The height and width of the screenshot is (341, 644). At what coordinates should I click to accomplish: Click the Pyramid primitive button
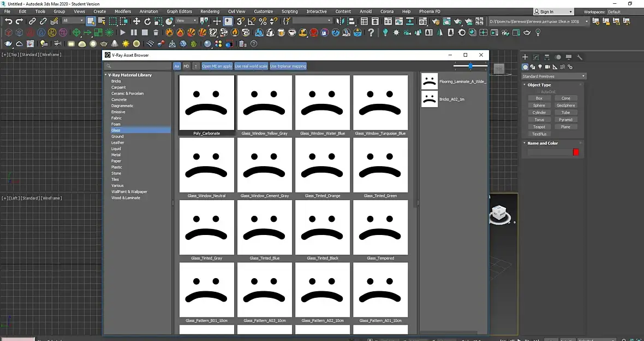click(x=565, y=120)
